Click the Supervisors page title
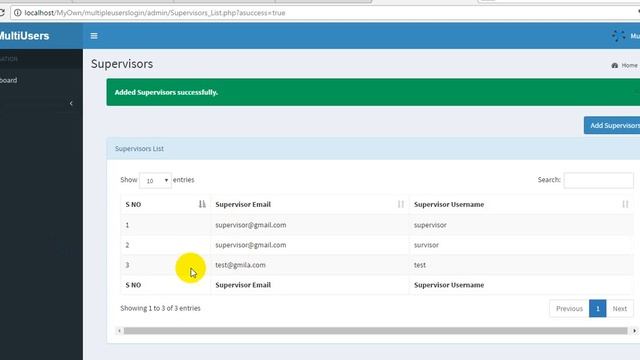640x360 pixels. pos(122,64)
